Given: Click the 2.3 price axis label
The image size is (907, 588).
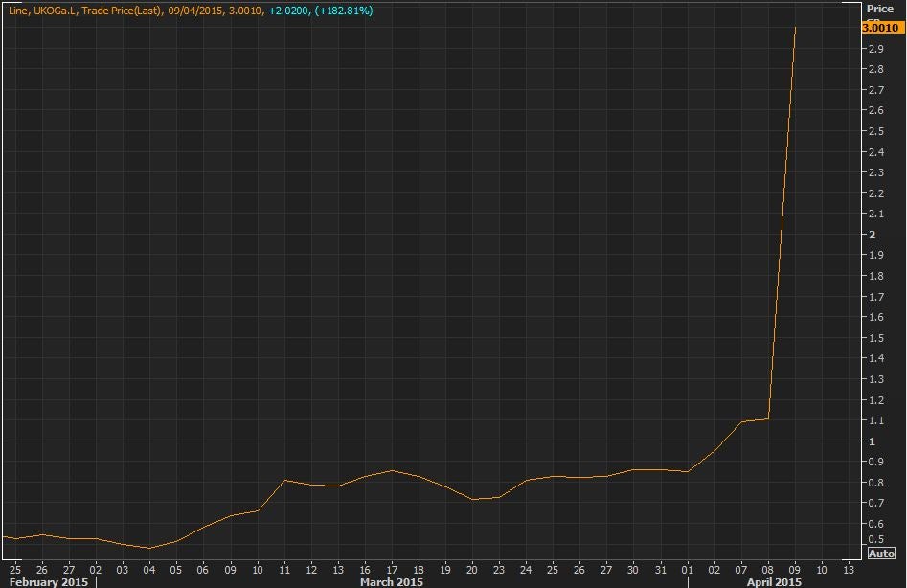Looking at the screenshot, I should (875, 172).
